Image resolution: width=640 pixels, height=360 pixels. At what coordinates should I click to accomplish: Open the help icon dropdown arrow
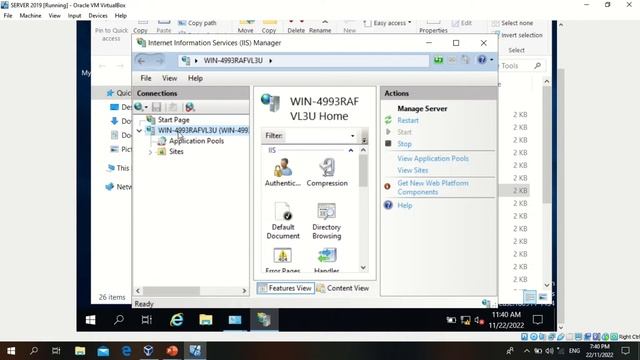coord(491,60)
